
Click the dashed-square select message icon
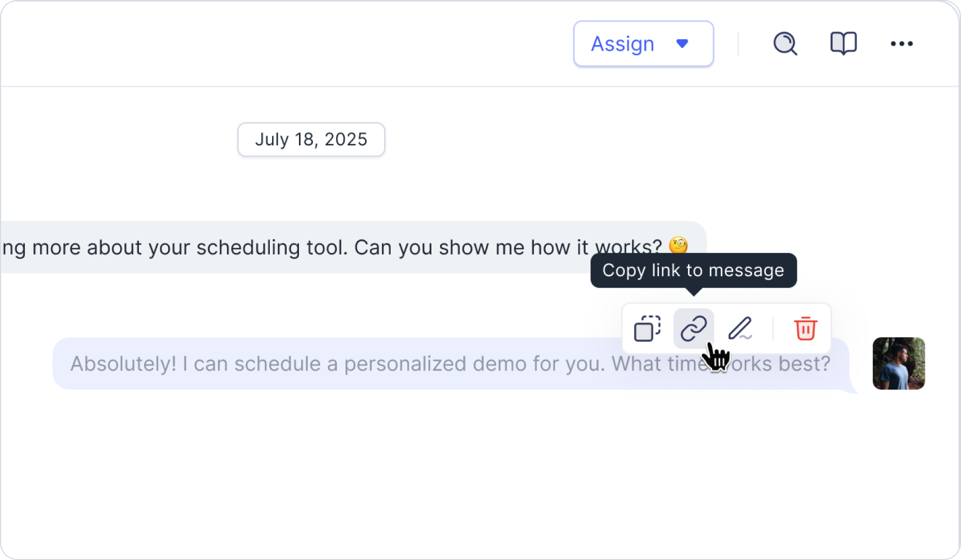click(x=647, y=328)
